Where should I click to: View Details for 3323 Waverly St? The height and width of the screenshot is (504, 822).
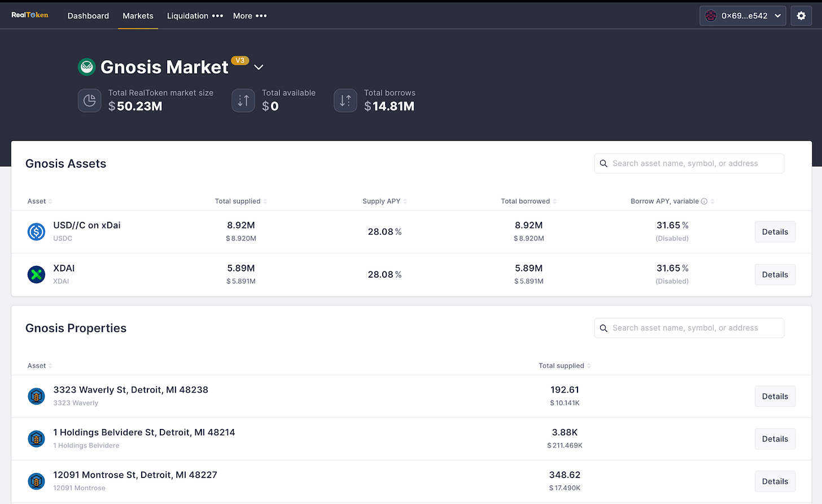[x=775, y=396]
